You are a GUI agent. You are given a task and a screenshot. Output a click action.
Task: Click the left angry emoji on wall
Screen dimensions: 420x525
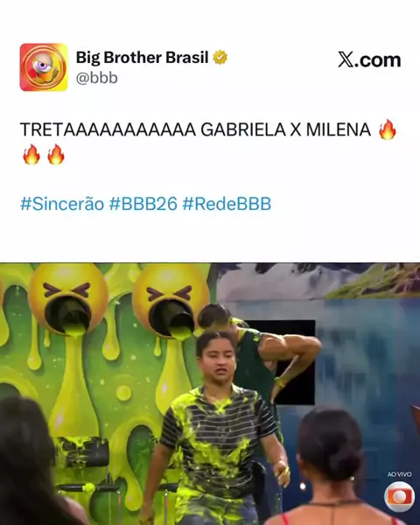coord(68,299)
